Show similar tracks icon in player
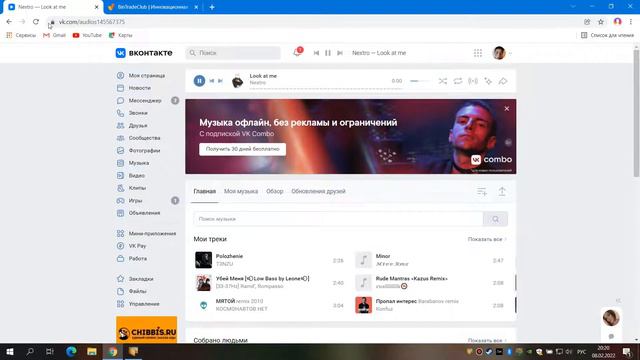Screen dimensions: 640x360 click(x=488, y=81)
